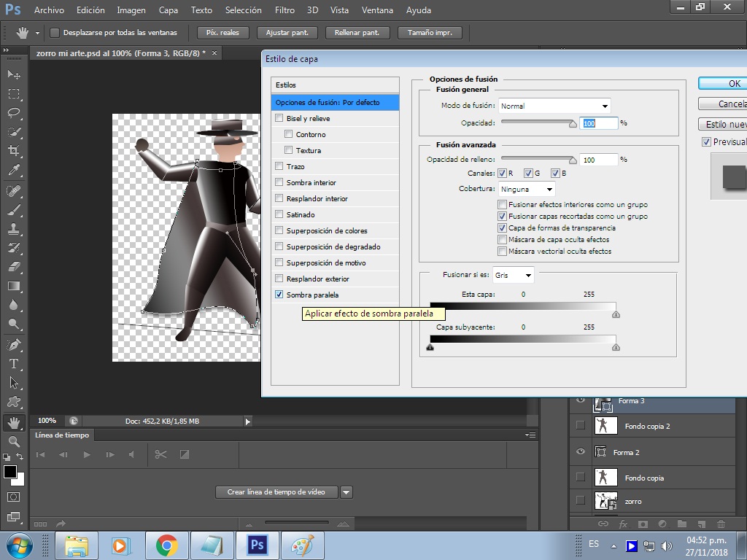Click the Opacidad percentage input field
747x560 pixels.
pos(598,123)
